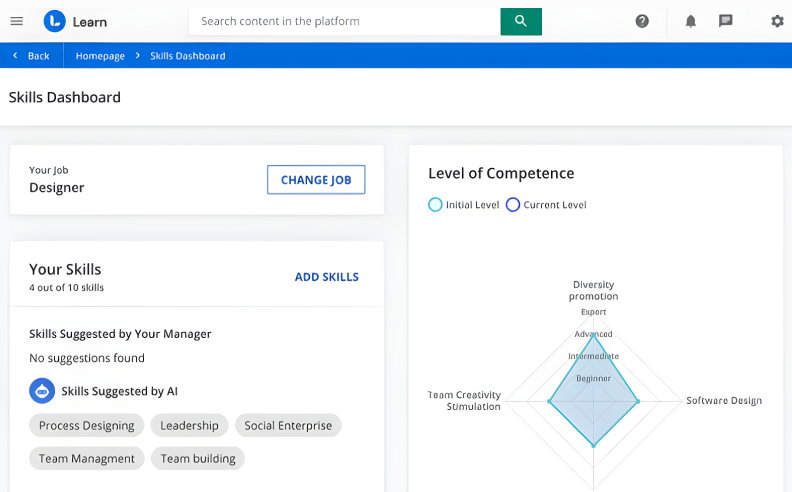Click the ADD SKILLS link

(x=326, y=277)
